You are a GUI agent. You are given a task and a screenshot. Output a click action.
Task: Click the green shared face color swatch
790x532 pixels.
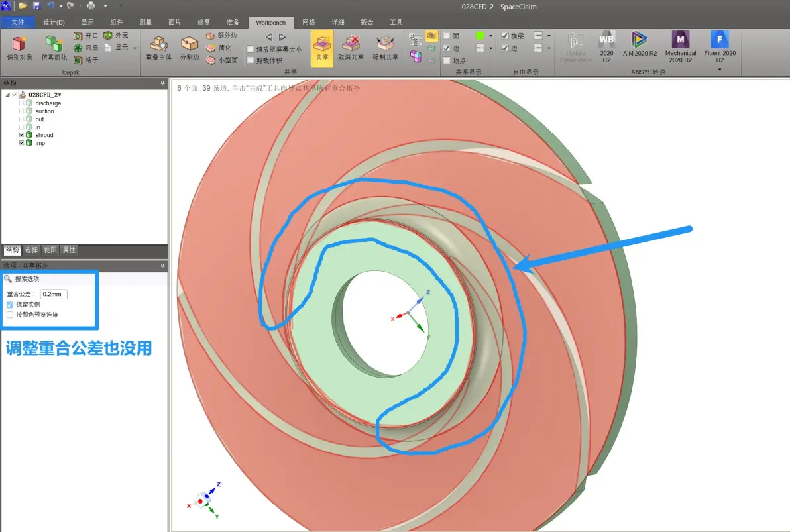point(480,36)
